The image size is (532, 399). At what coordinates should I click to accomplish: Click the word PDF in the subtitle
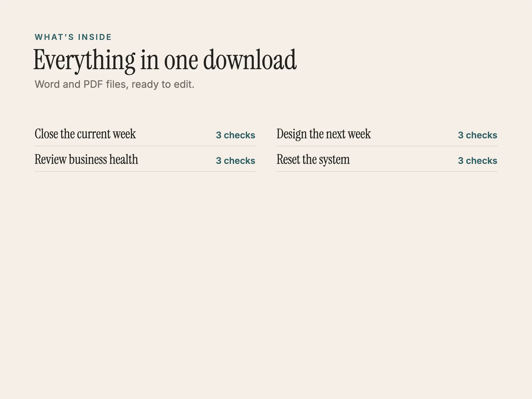coord(93,84)
